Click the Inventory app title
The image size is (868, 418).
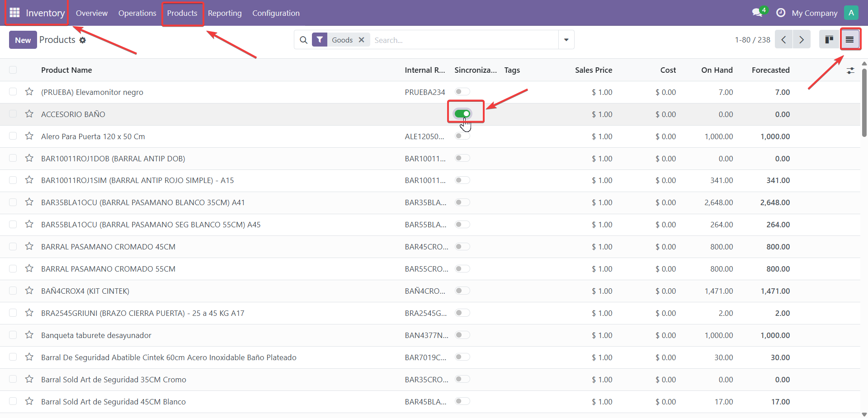point(45,13)
